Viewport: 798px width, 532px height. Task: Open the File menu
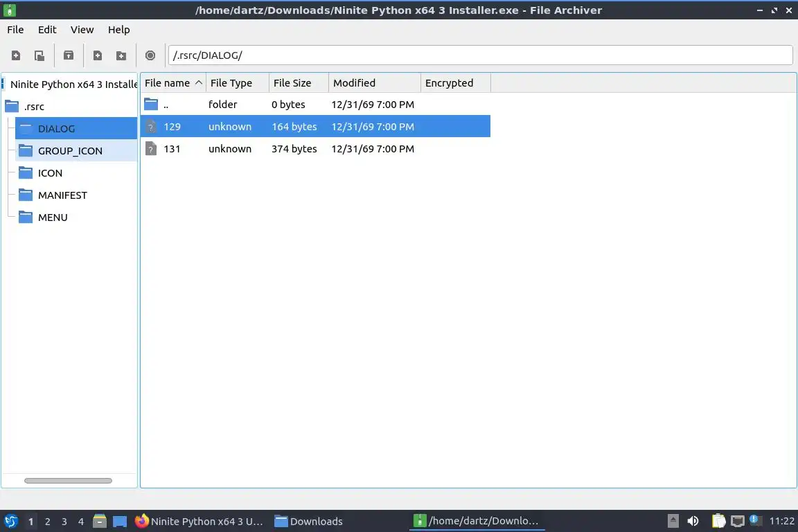coord(15,30)
